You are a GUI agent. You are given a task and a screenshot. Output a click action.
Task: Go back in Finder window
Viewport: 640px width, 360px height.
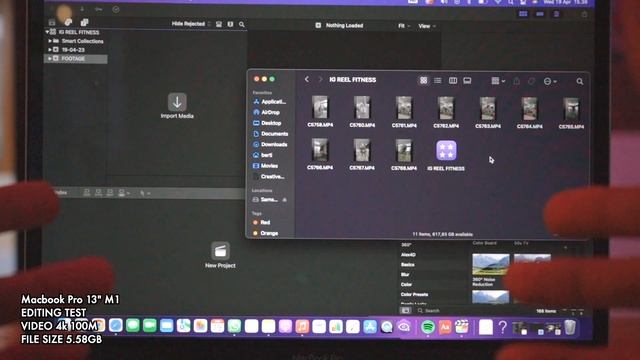tap(307, 80)
